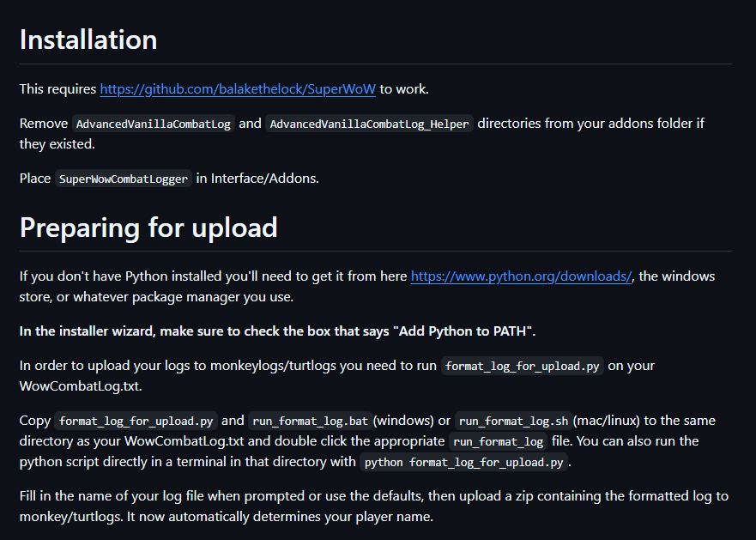The image size is (756, 540).
Task: Click the text 'they existed.'
Action: (x=57, y=144)
